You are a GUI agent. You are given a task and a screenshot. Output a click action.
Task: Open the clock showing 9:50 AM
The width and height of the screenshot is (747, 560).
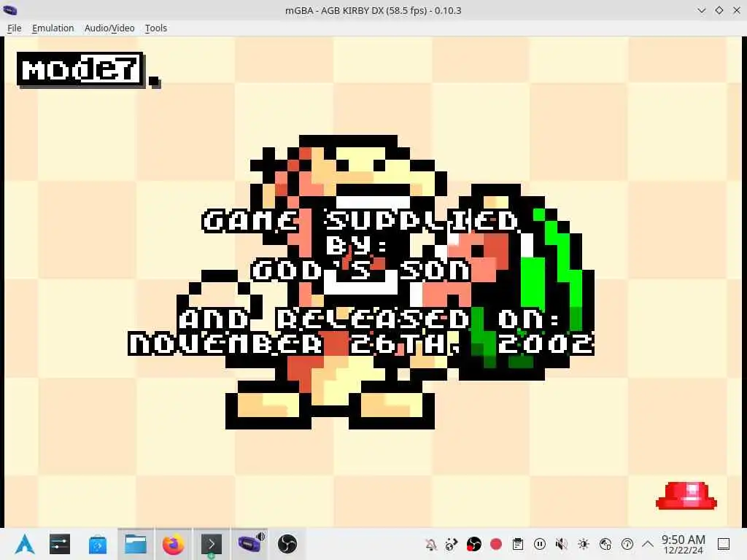(x=683, y=544)
